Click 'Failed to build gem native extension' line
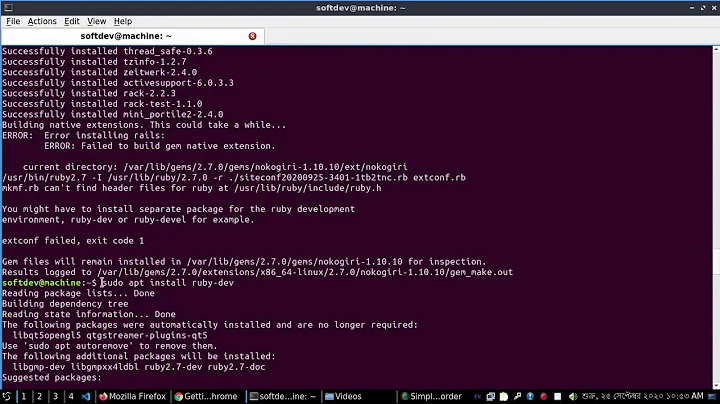Viewport: 720px width, 404px height. [159, 146]
